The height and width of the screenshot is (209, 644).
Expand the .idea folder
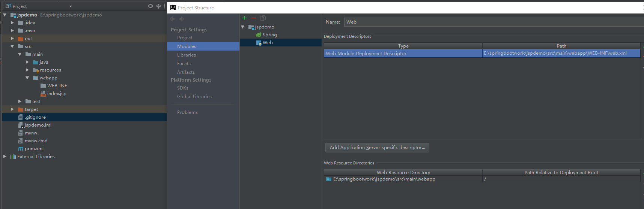[12, 23]
